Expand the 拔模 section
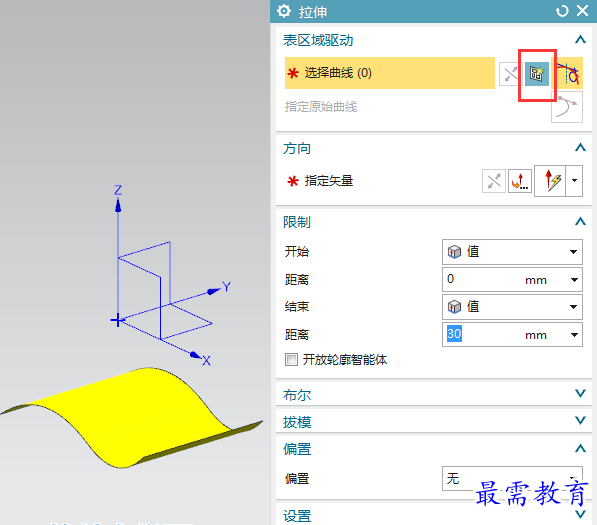 pos(580,420)
